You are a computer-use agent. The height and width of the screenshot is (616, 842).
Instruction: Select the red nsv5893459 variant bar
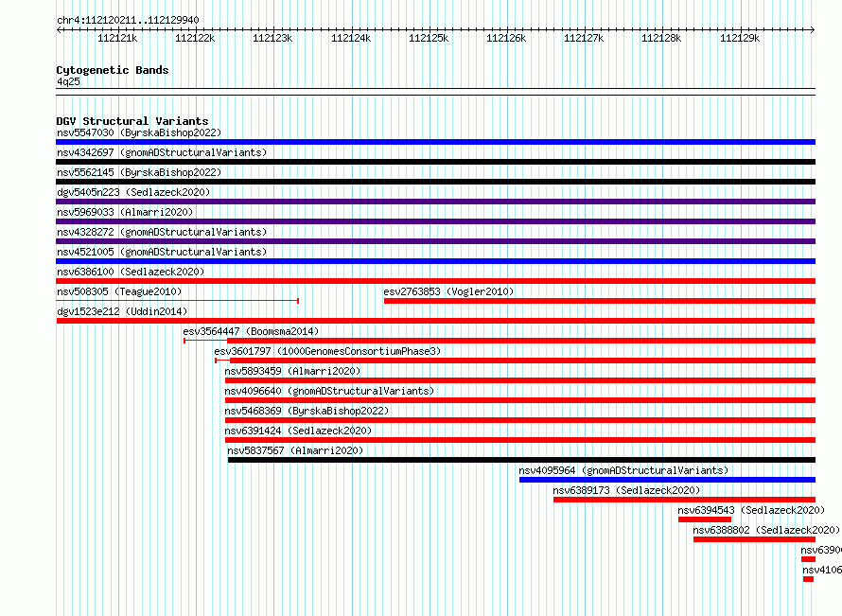point(520,380)
